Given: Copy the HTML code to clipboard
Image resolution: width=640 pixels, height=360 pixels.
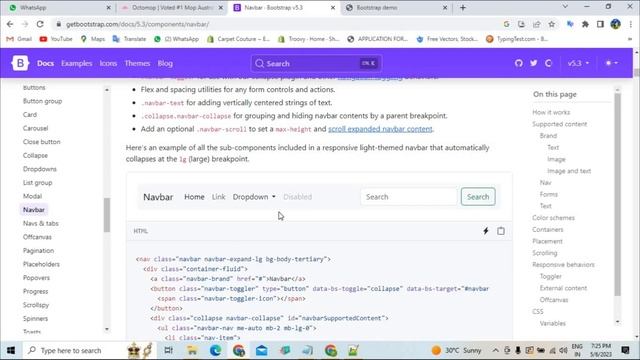Looking at the screenshot, I should coord(501,231).
